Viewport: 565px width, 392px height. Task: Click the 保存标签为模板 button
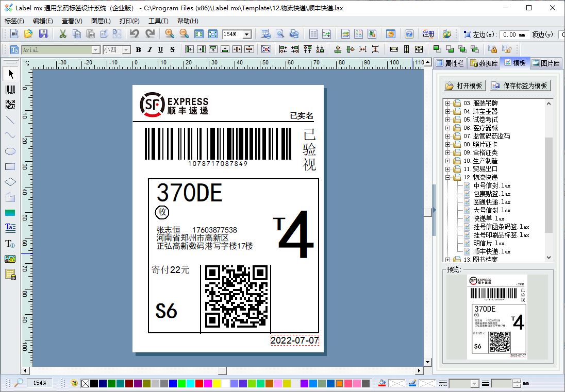click(x=520, y=86)
